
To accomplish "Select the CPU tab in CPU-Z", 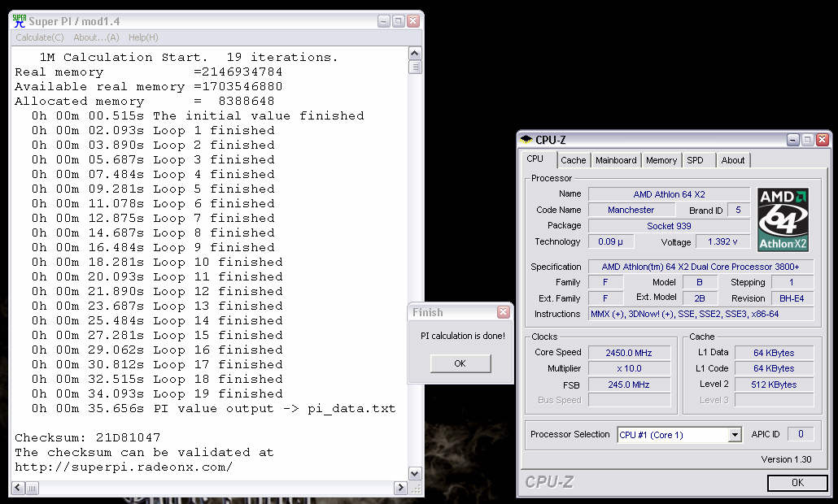I will (x=535, y=159).
